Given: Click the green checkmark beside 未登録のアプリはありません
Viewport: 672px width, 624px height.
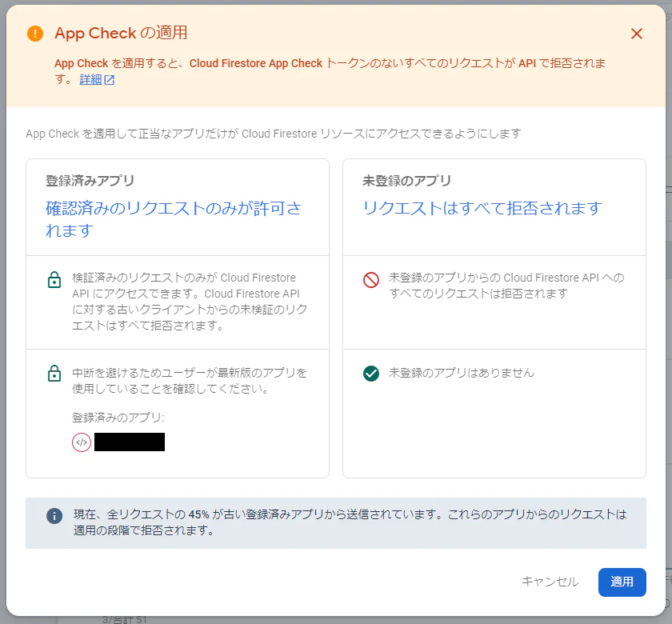Looking at the screenshot, I should pyautogui.click(x=371, y=374).
